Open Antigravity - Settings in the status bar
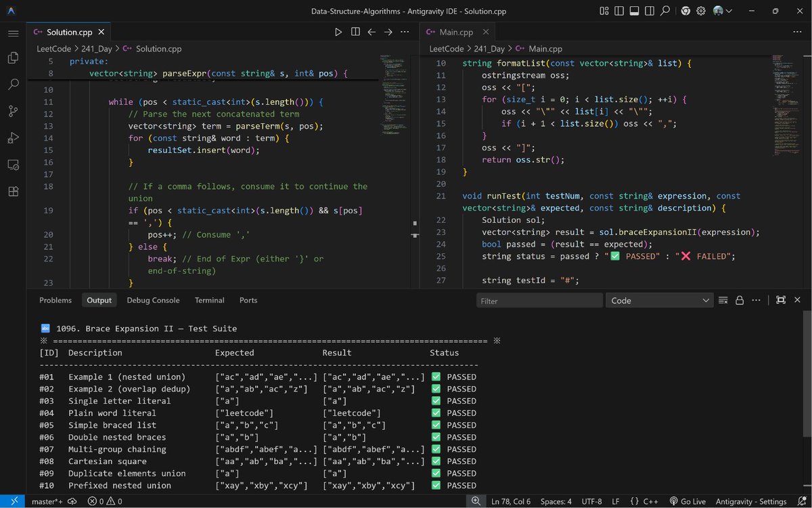The width and height of the screenshot is (812, 508). (750, 501)
